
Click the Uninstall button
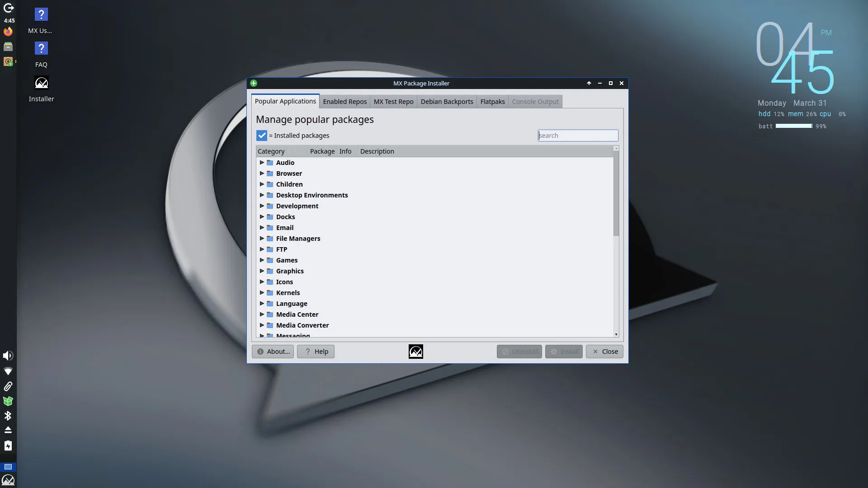pos(519,352)
